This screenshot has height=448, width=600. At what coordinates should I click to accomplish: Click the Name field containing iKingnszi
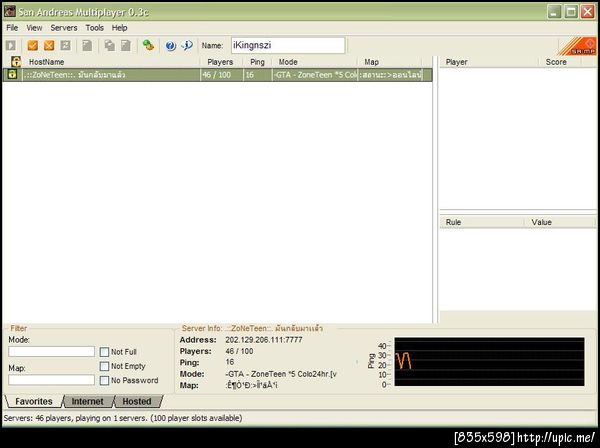tap(288, 46)
